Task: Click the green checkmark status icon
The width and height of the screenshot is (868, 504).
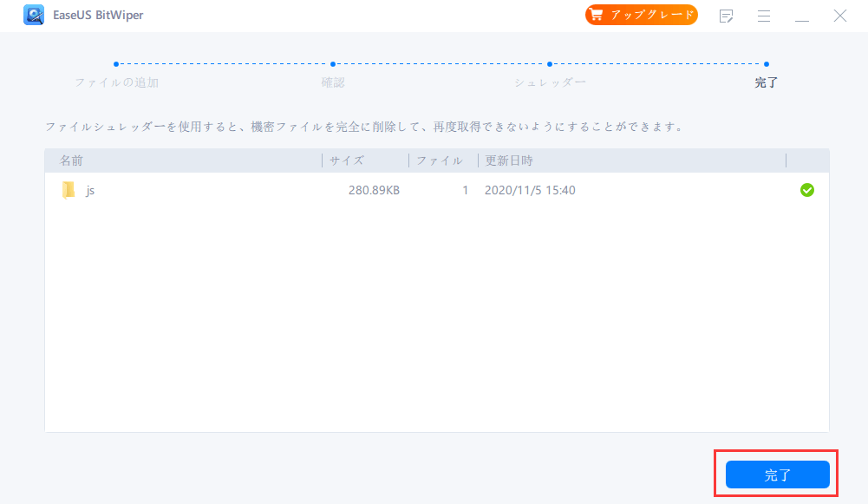Action: (806, 190)
